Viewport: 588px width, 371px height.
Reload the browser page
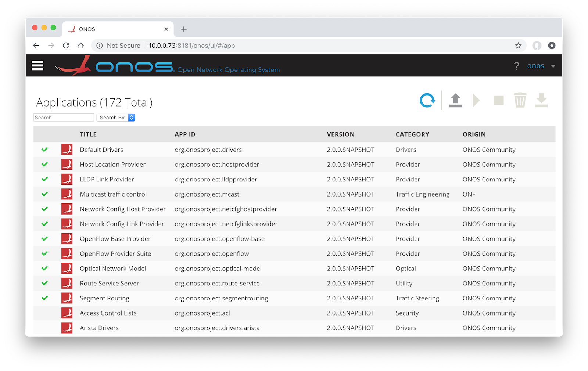[x=66, y=46]
